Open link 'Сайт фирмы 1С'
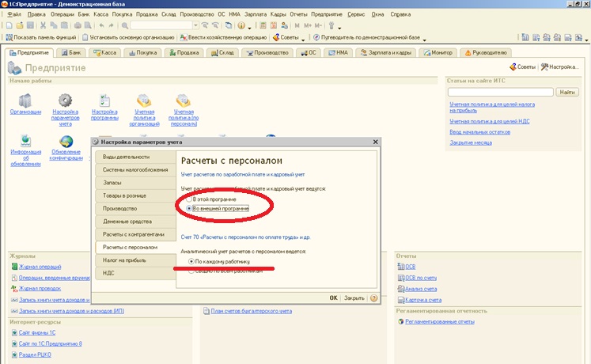 [37, 332]
